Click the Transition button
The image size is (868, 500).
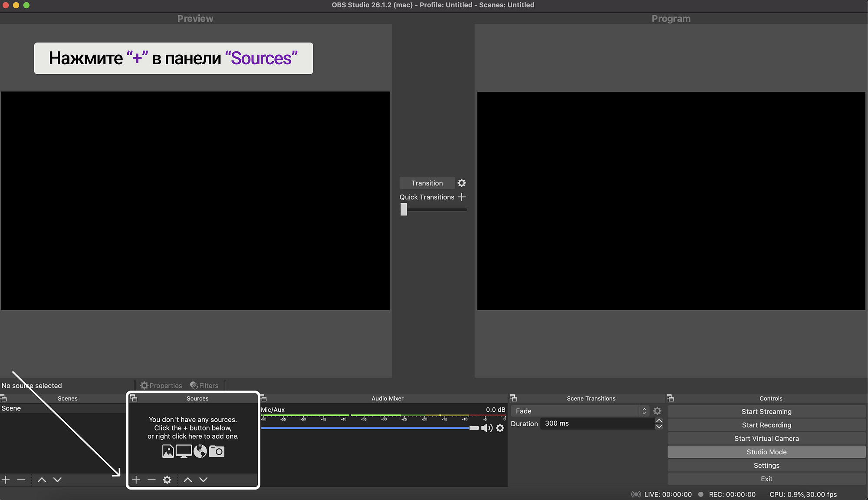click(427, 183)
